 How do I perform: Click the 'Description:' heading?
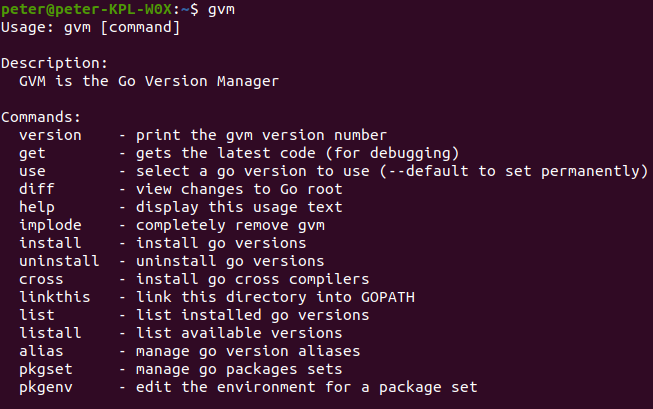point(51,62)
